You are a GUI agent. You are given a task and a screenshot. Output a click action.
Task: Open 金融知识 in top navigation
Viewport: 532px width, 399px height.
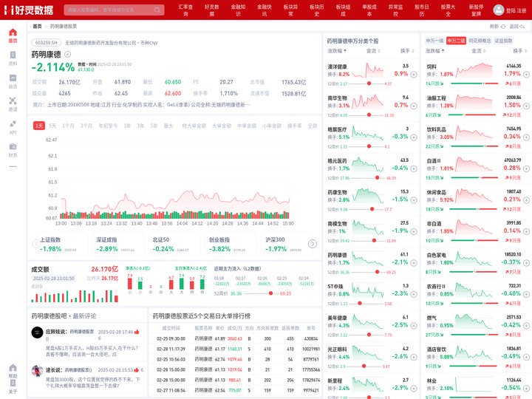click(238, 10)
